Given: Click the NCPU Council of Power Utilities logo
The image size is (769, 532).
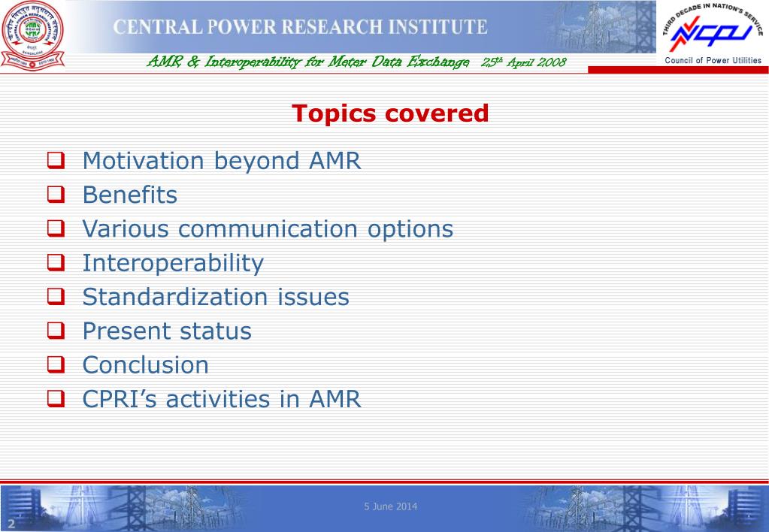Looking at the screenshot, I should click(713, 34).
